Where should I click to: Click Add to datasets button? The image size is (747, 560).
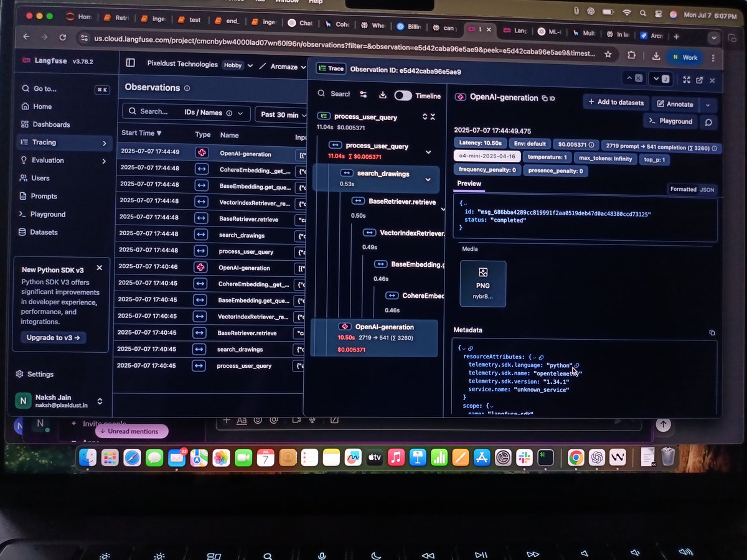click(x=616, y=102)
